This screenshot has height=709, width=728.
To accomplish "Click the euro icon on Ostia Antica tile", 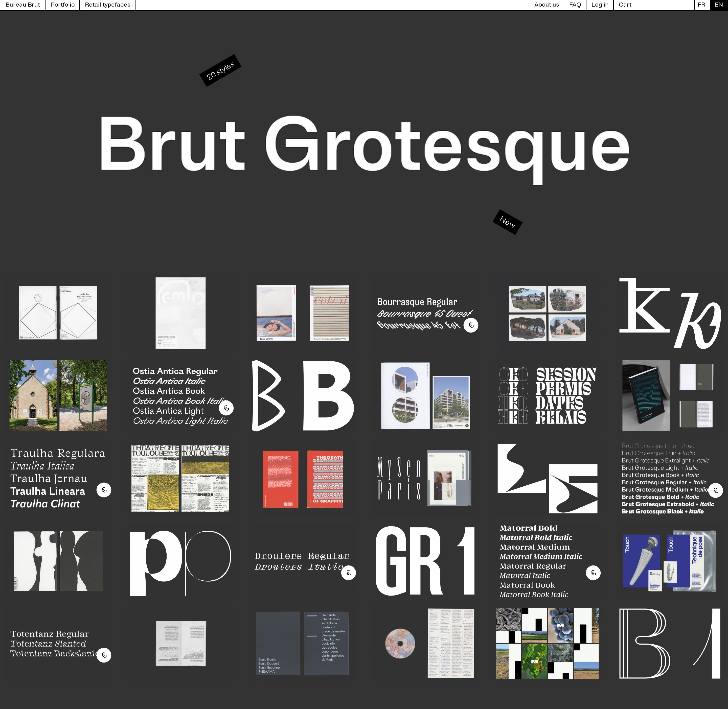I will [x=226, y=408].
